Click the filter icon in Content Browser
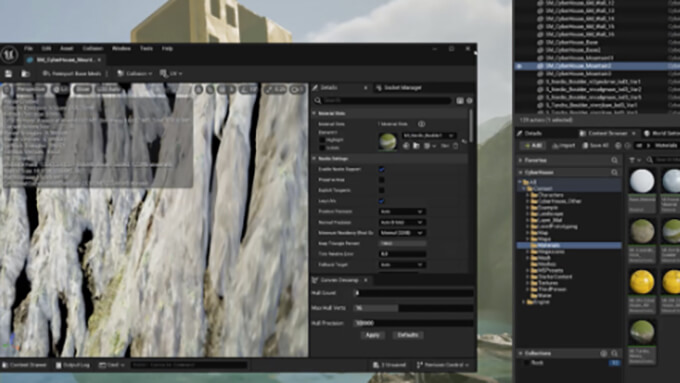 pos(632,160)
